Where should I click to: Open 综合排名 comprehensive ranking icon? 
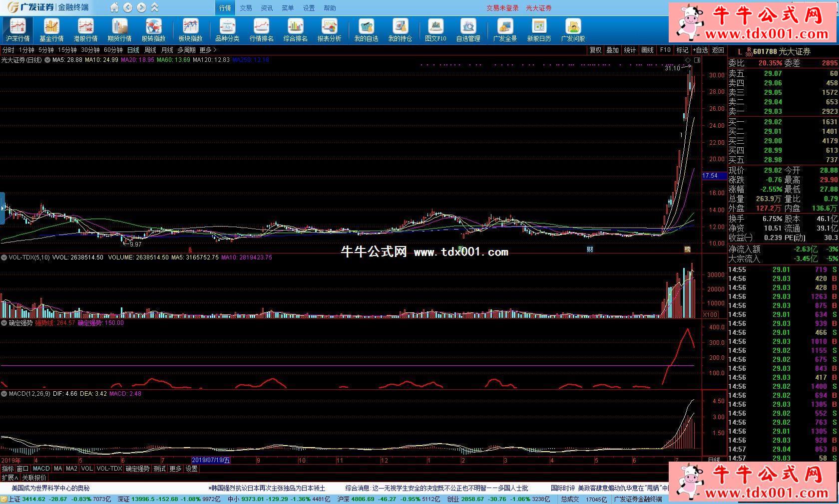[295, 30]
